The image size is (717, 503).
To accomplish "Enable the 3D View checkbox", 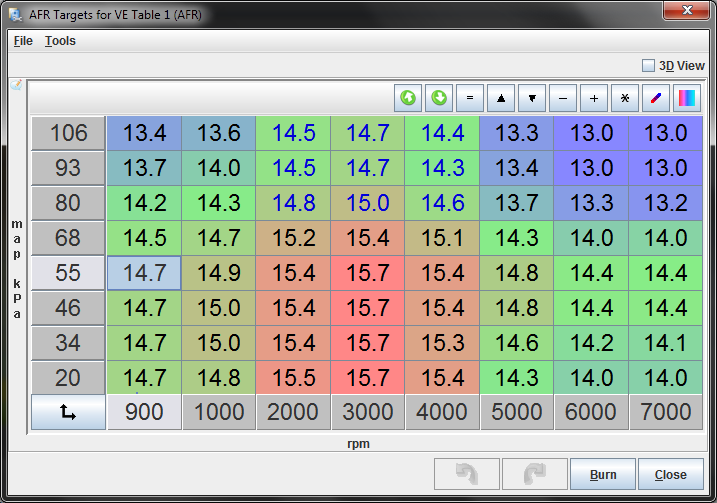I will 649,66.
